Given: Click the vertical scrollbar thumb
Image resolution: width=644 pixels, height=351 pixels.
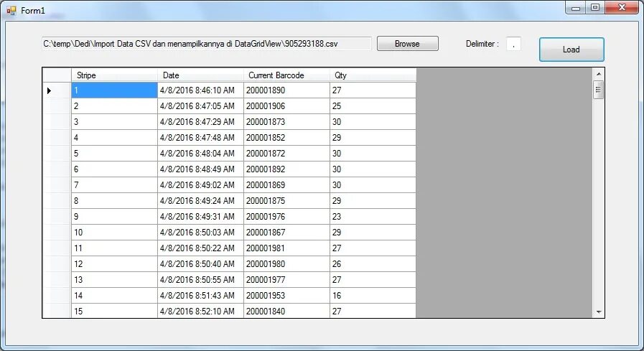Looking at the screenshot, I should (599, 90).
